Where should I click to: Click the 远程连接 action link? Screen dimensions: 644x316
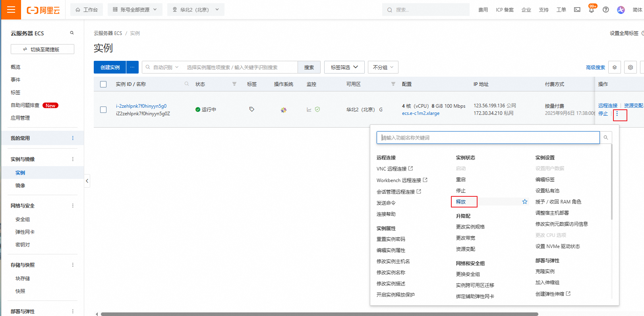608,105
